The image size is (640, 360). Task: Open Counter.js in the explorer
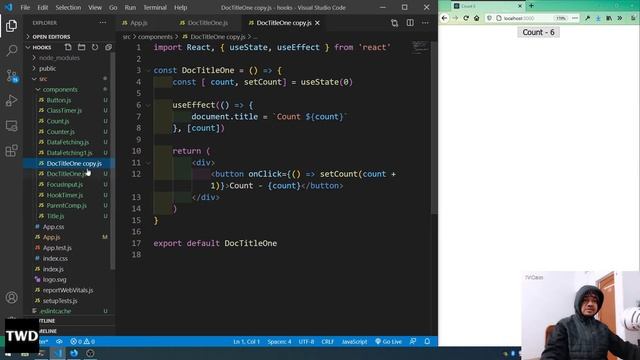coord(60,132)
